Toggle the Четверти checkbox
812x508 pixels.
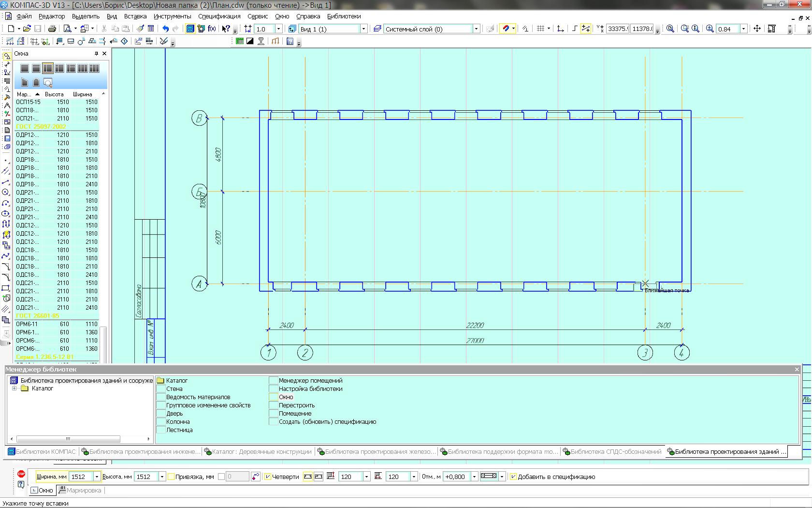[x=268, y=477]
